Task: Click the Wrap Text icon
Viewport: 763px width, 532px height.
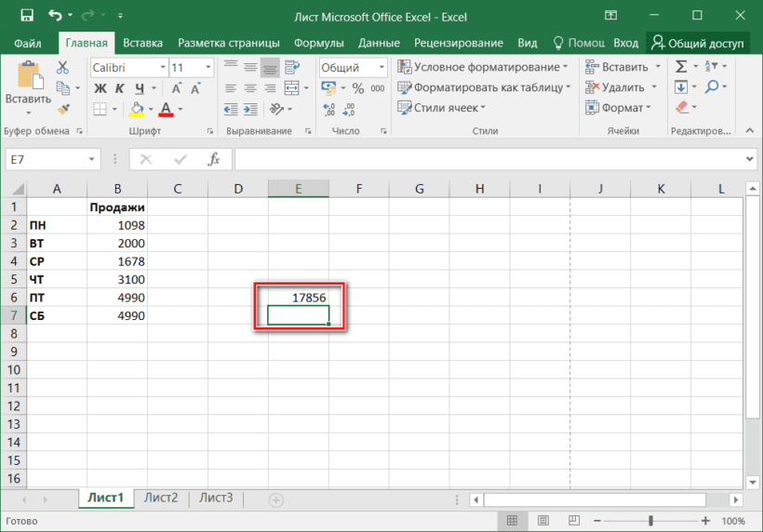Action: coord(292,67)
